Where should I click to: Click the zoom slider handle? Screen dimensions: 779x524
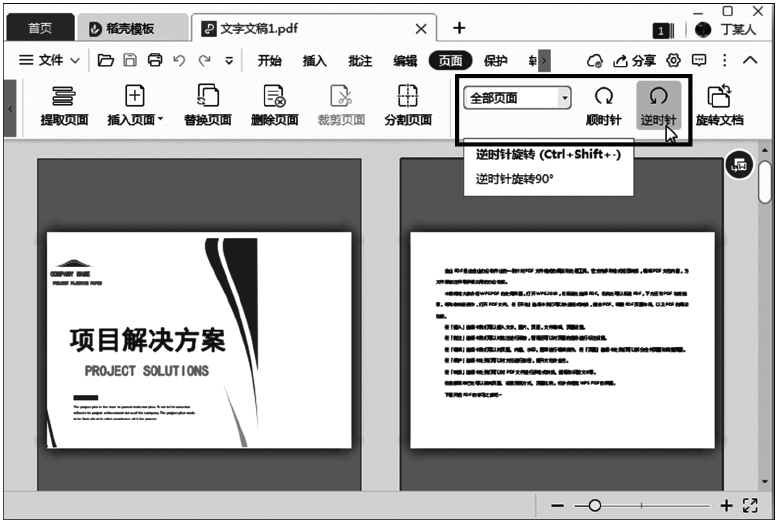point(595,506)
